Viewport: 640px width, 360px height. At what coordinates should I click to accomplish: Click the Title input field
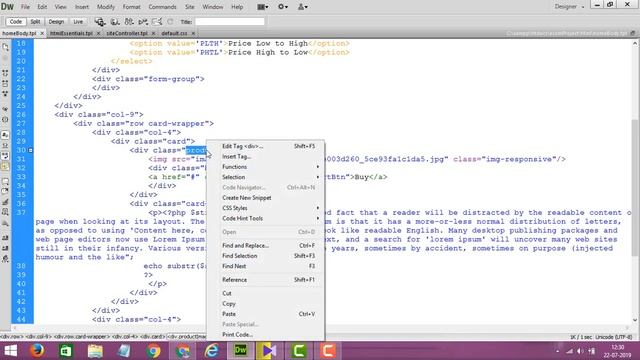[229, 22]
